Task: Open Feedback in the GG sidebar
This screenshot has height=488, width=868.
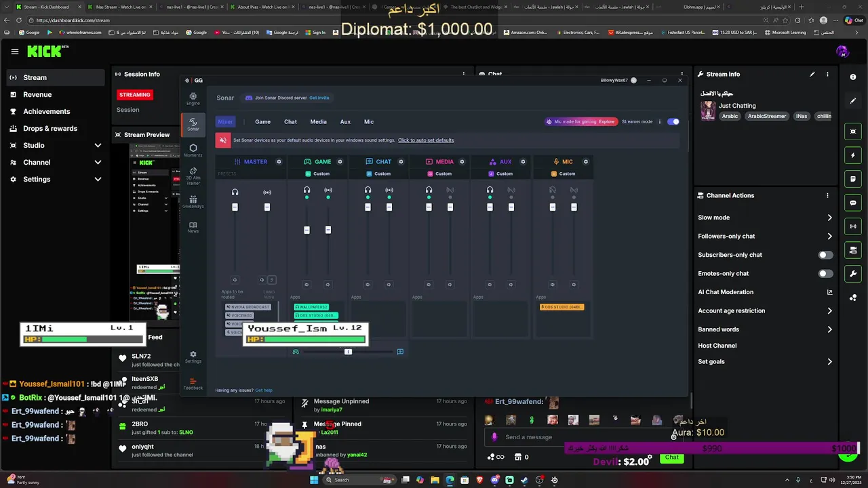Action: pyautogui.click(x=193, y=384)
